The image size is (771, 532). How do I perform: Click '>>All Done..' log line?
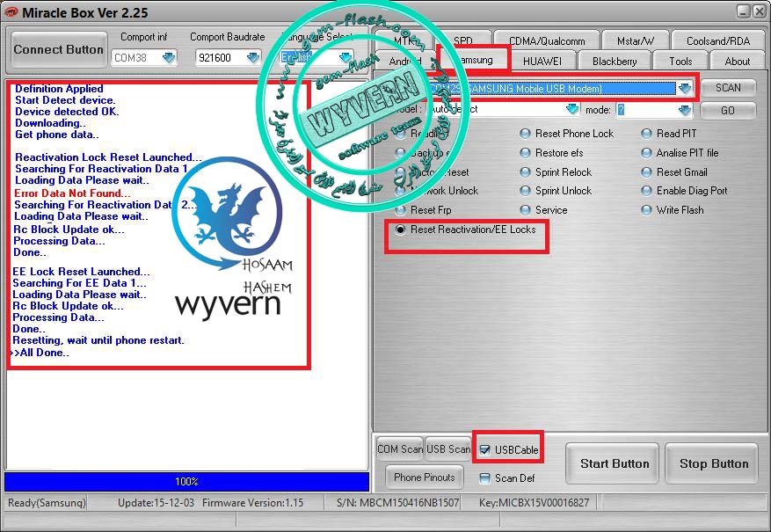coord(40,353)
